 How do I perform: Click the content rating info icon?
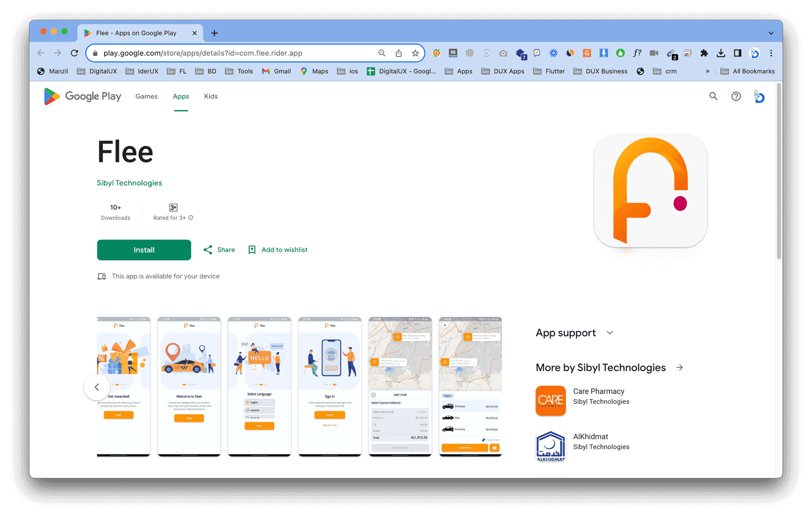pos(191,218)
